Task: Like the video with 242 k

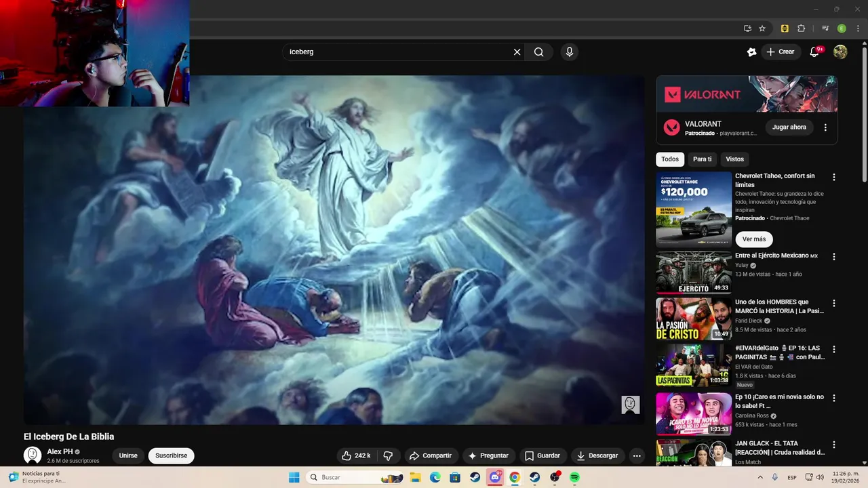Action: coord(356,455)
